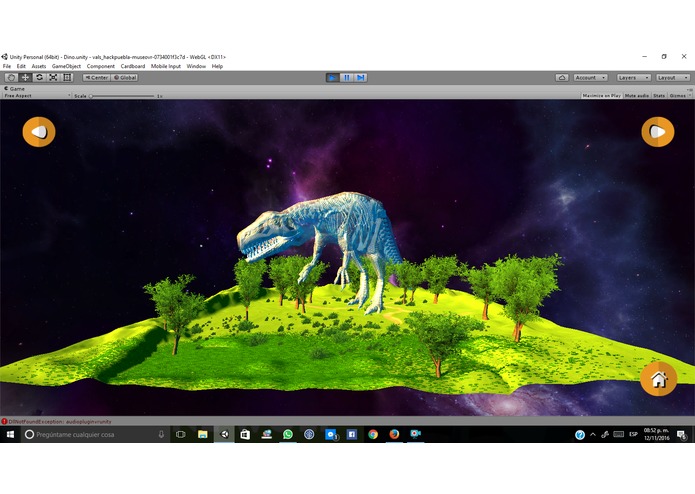The image size is (695, 494).
Task: Open WhatsApp from taskbar
Action: tap(288, 435)
